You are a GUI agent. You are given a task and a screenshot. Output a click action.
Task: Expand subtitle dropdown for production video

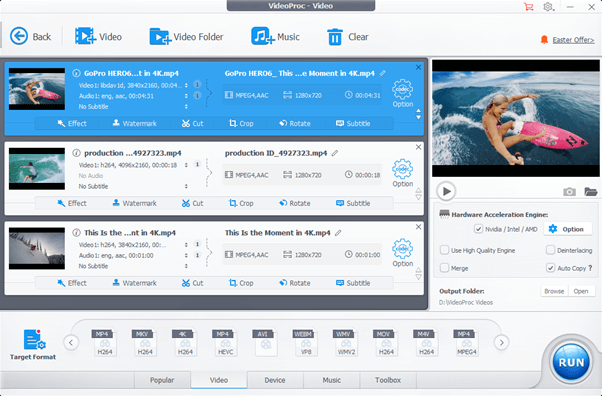pyautogui.click(x=186, y=186)
